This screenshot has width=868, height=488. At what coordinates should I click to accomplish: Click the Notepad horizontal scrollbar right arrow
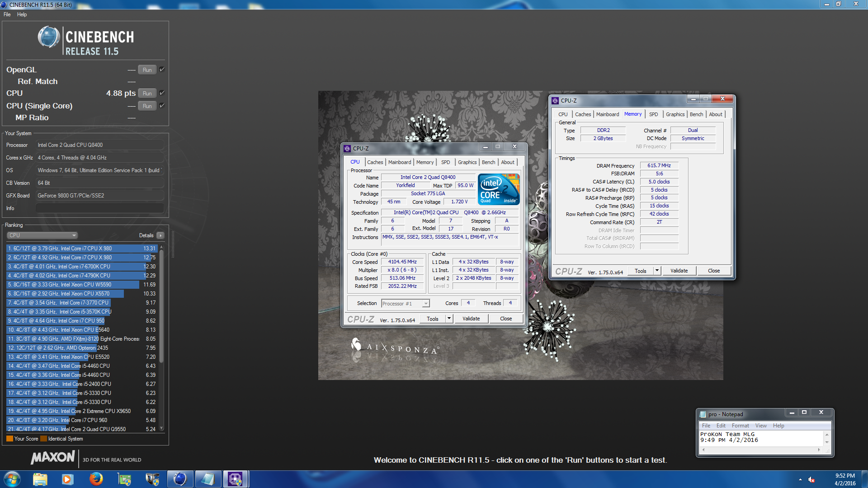(819, 450)
